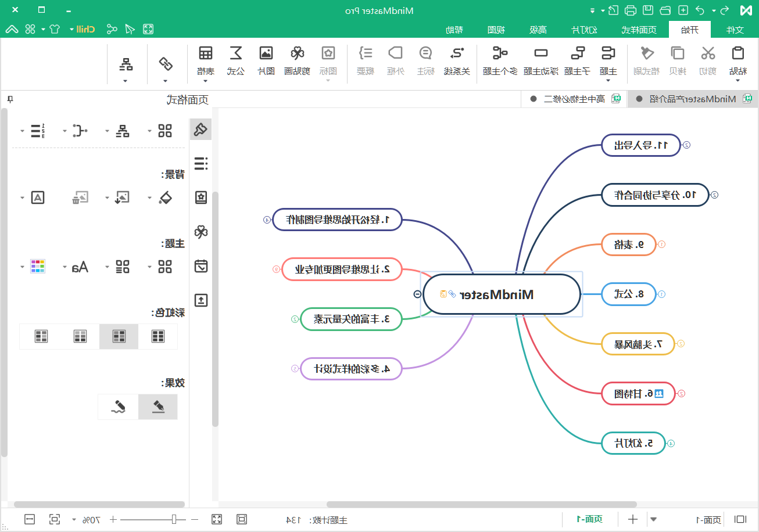This screenshot has height=532, width=759.
Task: Open the ribbon layout dropdown arrow
Action: click(125, 81)
